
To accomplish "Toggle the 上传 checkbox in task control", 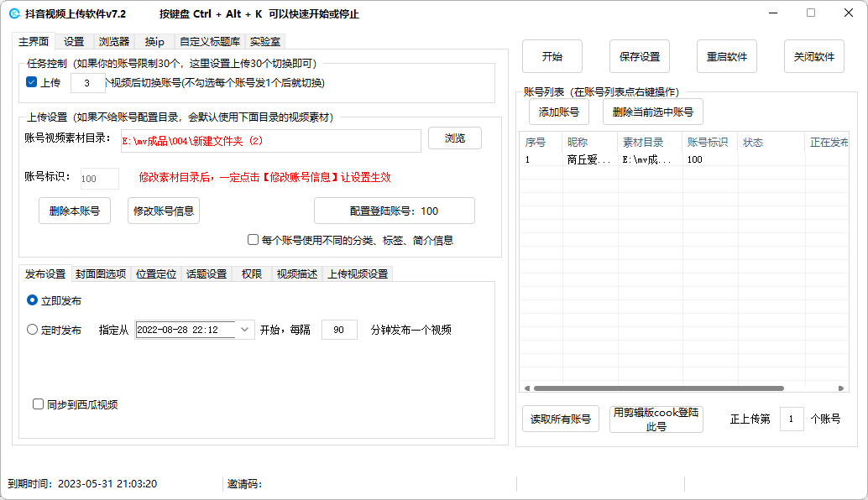I will [x=32, y=82].
